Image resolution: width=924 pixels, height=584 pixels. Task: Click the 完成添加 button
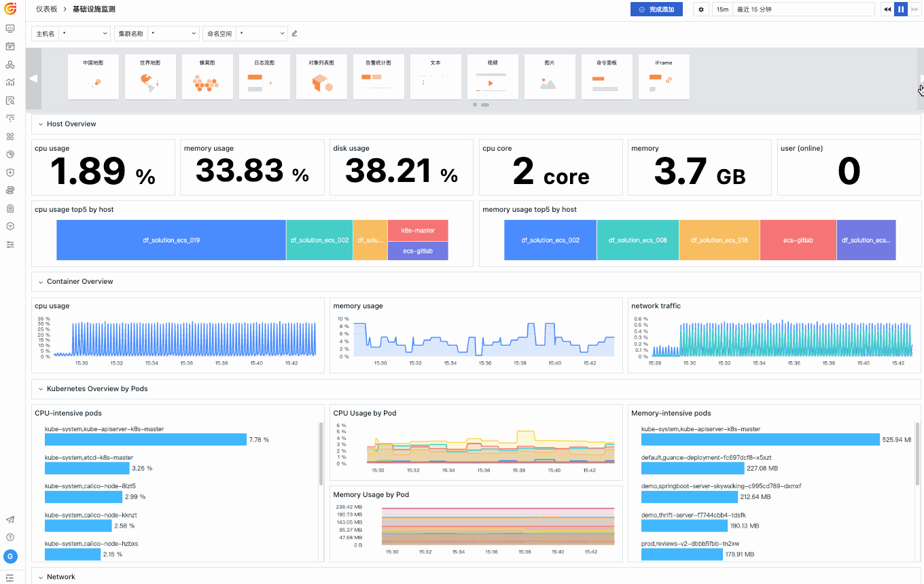[656, 10]
